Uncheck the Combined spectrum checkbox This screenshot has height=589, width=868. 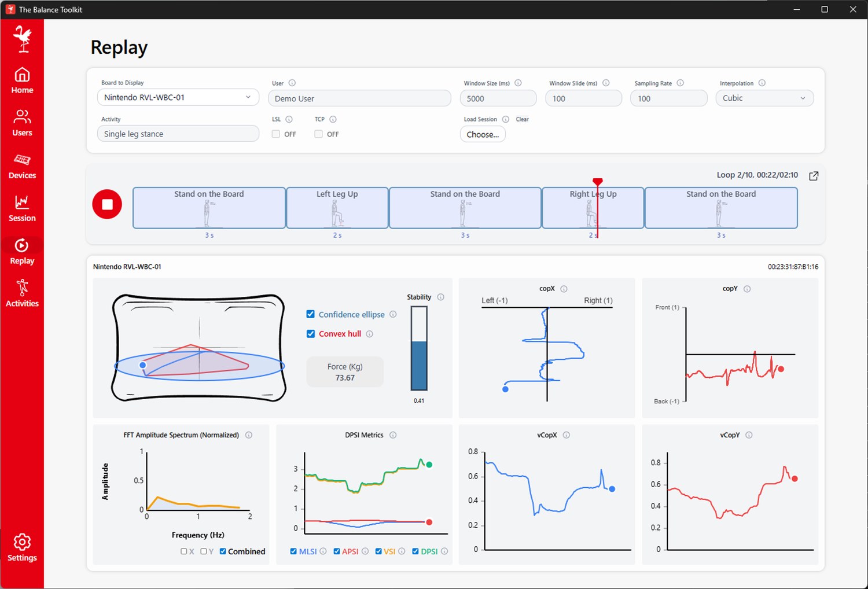tap(223, 551)
